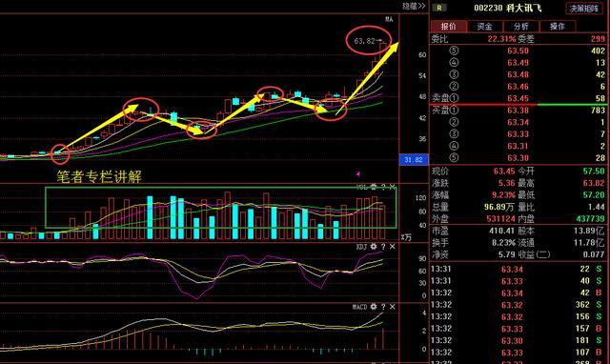Select 最高 value 63.82 in quote panel
The image size is (610, 364).
click(594, 183)
